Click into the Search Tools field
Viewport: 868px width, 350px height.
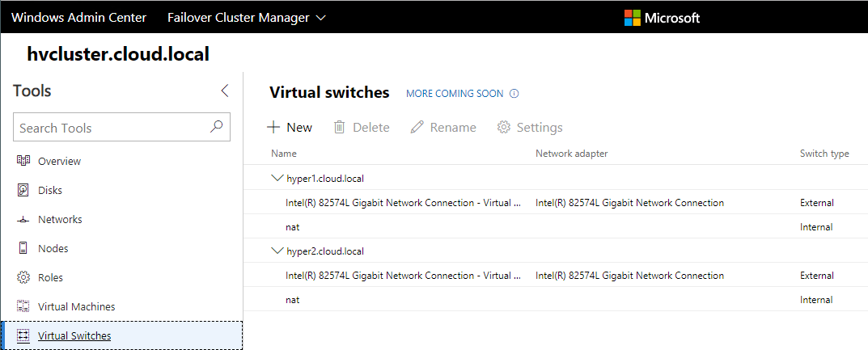109,127
